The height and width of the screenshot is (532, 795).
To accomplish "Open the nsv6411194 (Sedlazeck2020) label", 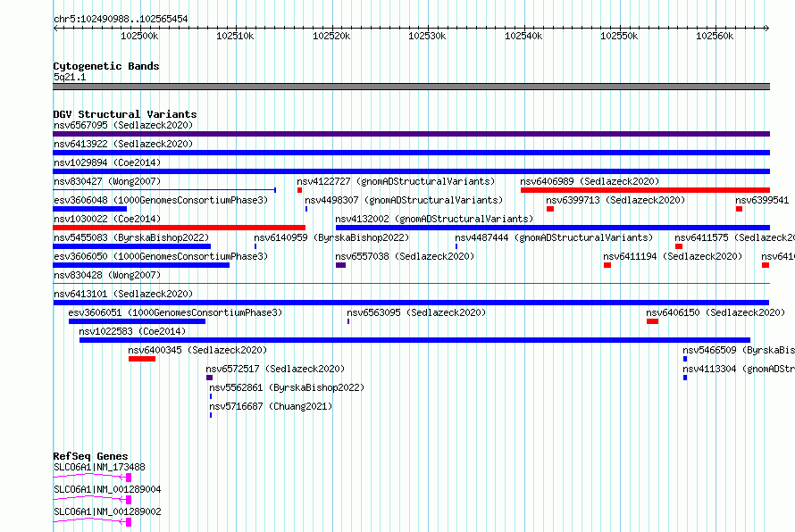I will pyautogui.click(x=673, y=256).
